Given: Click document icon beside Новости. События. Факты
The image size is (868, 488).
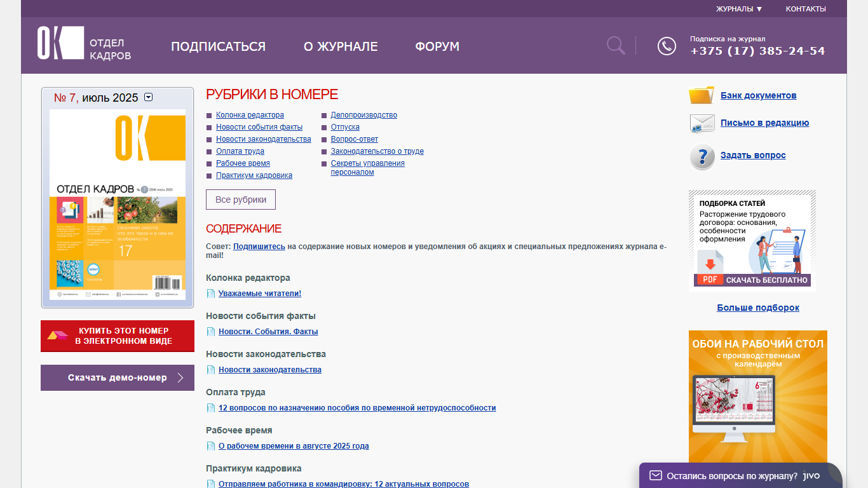Looking at the screenshot, I should click(x=211, y=332).
